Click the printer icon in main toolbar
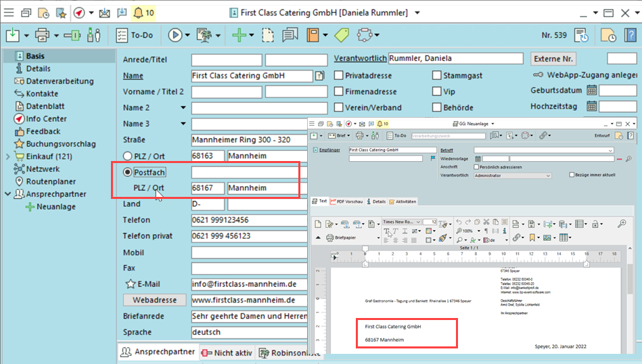 pyautogui.click(x=42, y=35)
